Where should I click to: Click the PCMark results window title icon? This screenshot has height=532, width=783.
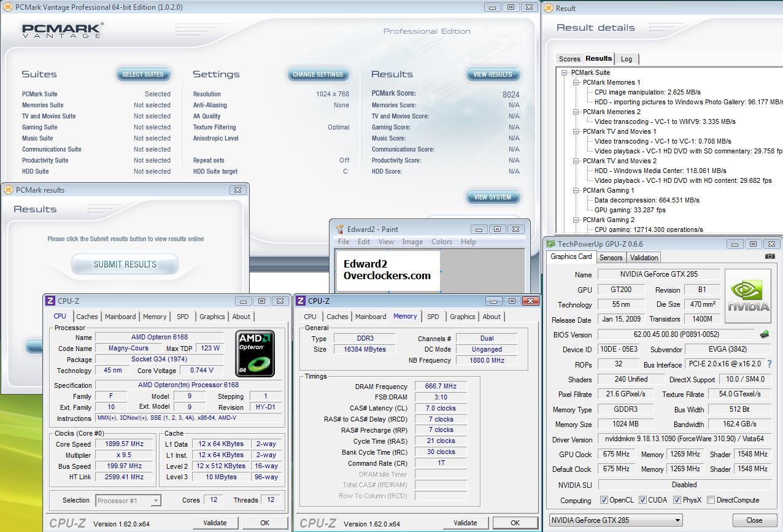coord(9,190)
